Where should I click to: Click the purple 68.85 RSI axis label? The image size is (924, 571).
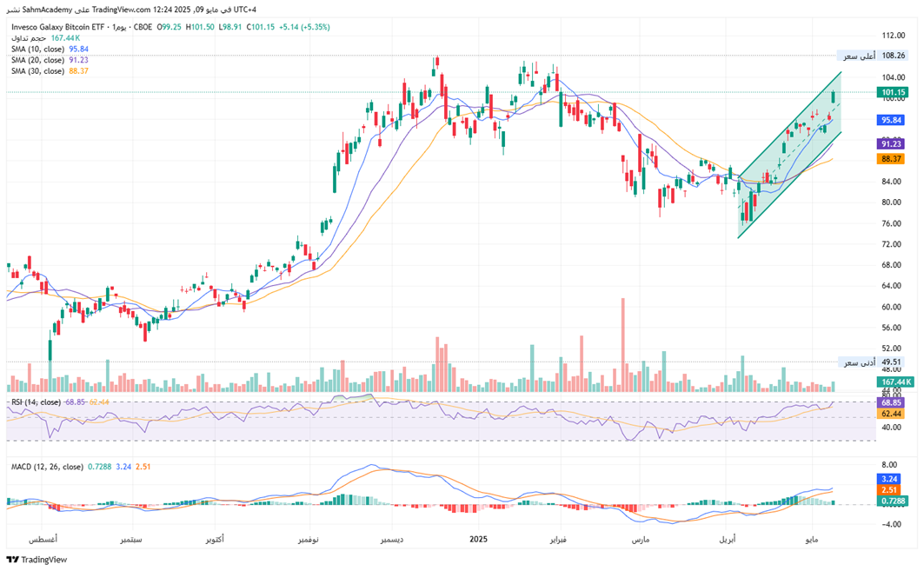[891, 403]
